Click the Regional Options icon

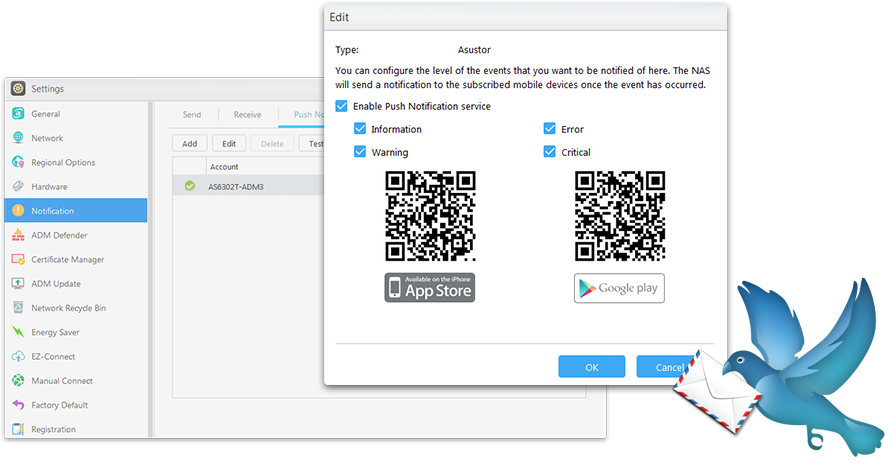(x=18, y=162)
